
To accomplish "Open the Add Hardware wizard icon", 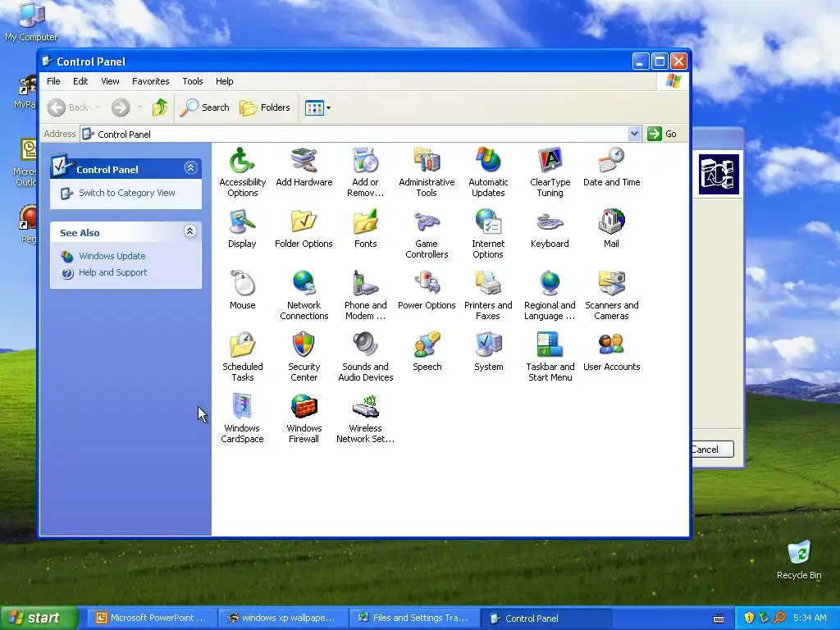I will click(x=304, y=161).
